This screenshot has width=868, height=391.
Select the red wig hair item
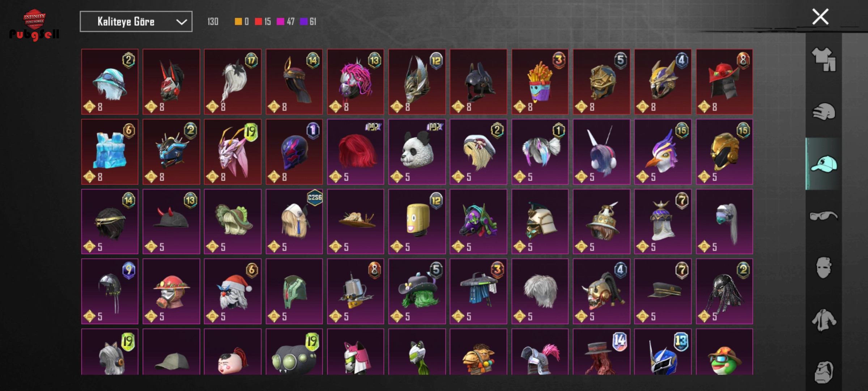356,152
